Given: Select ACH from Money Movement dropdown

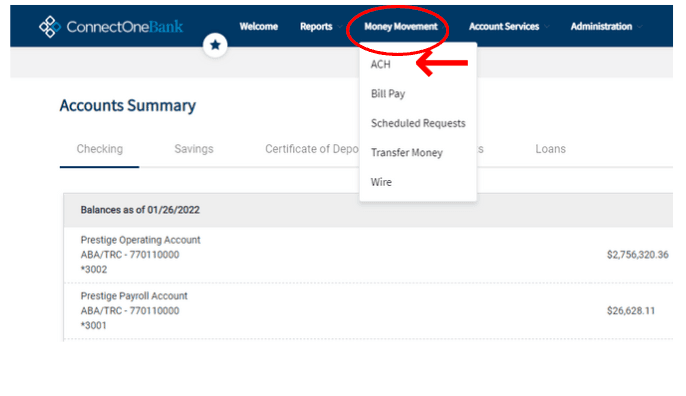Looking at the screenshot, I should pyautogui.click(x=381, y=64).
